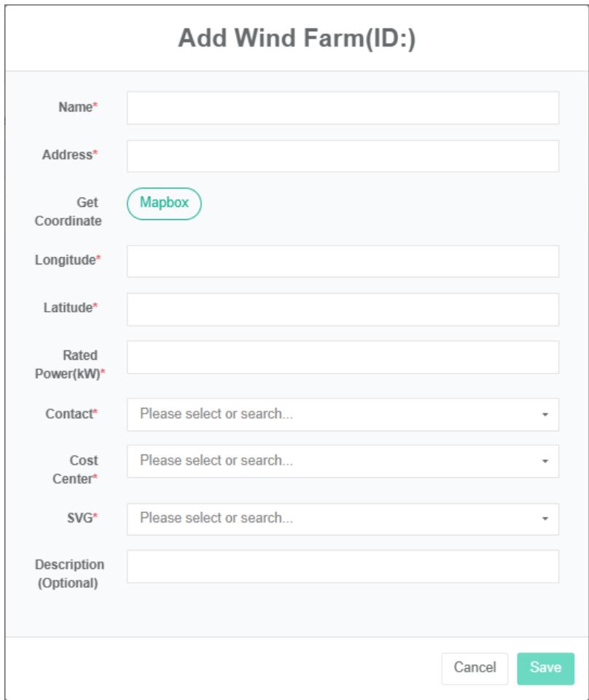Select the Latitude text box
Viewport: 589px width, 700px height.
click(x=343, y=309)
